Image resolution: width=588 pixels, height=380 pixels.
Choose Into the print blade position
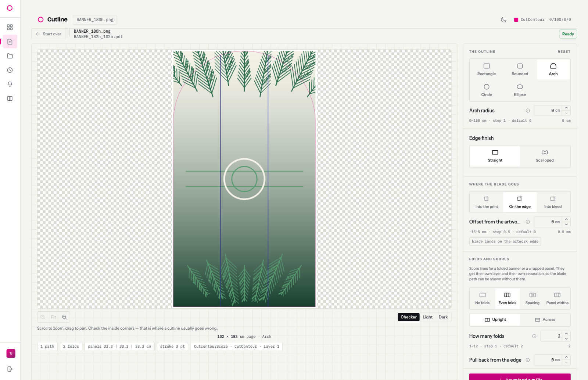tap(487, 202)
